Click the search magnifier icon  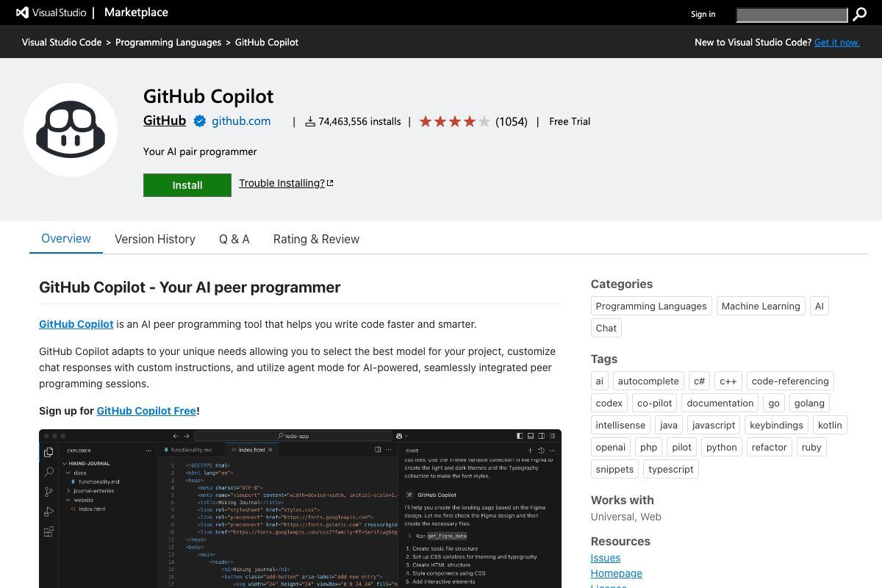click(x=859, y=14)
